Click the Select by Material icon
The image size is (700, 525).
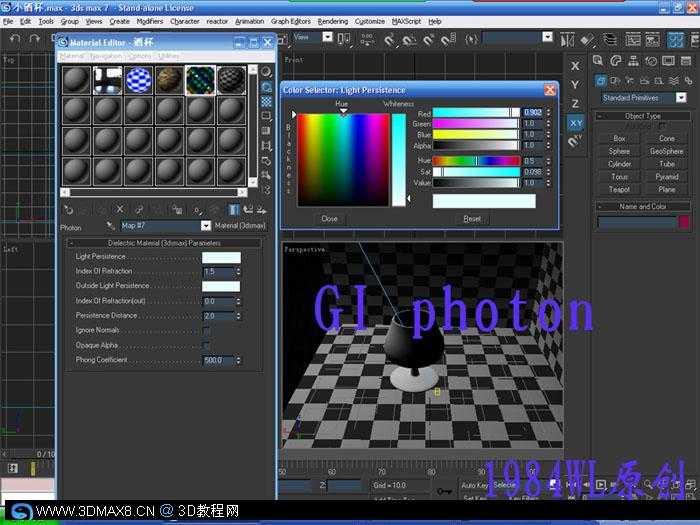coord(266,175)
